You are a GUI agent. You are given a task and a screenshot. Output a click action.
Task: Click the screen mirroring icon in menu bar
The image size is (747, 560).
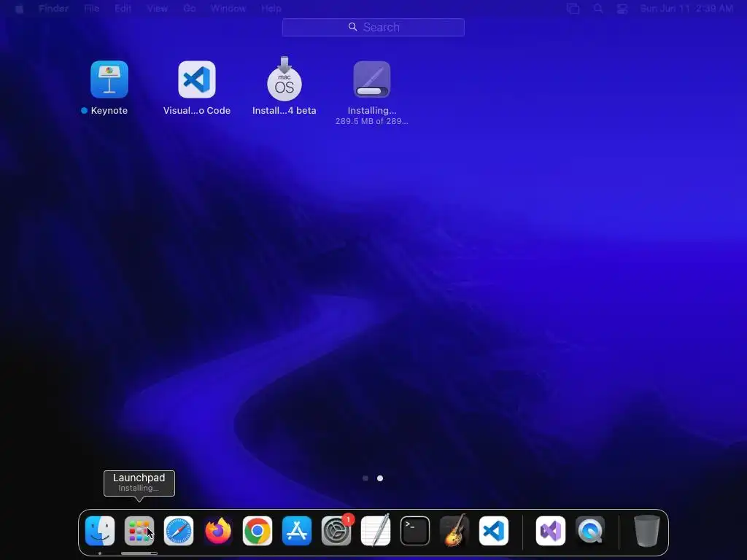pyautogui.click(x=573, y=9)
